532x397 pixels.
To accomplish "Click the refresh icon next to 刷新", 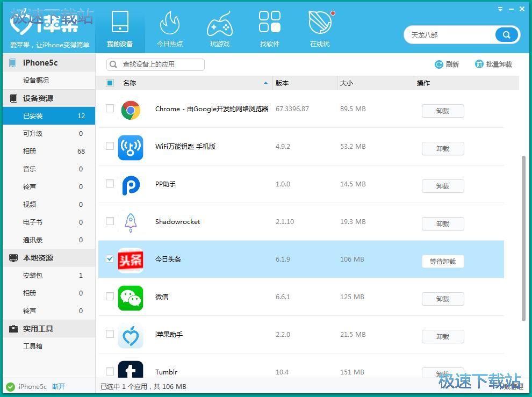I will [x=438, y=64].
